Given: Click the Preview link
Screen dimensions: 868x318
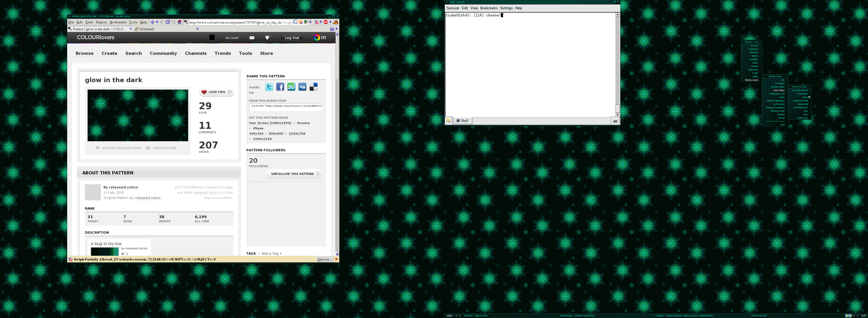Looking at the screenshot, I should 303,123.
